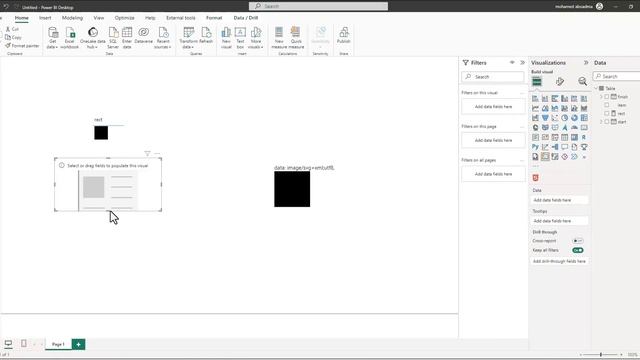Collapse the Filters pane chevrons

pyautogui.click(x=522, y=62)
